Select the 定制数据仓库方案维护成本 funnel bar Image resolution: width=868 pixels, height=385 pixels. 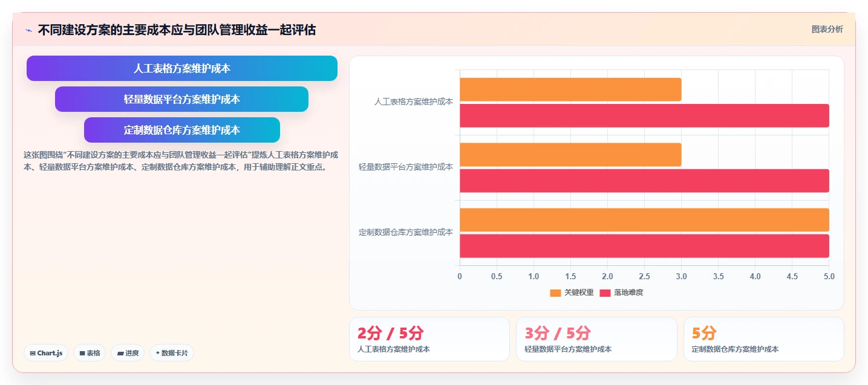coord(182,130)
